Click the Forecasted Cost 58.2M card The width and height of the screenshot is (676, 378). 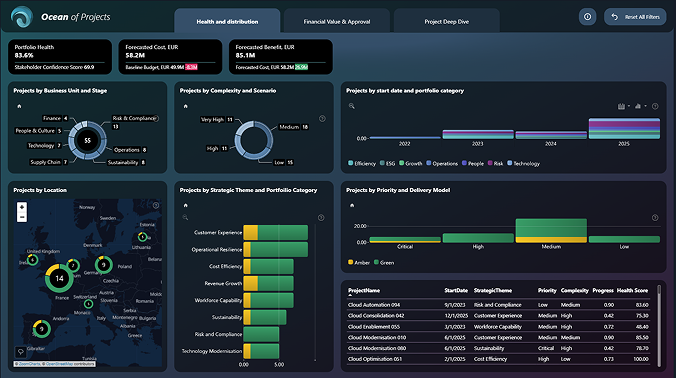point(170,57)
